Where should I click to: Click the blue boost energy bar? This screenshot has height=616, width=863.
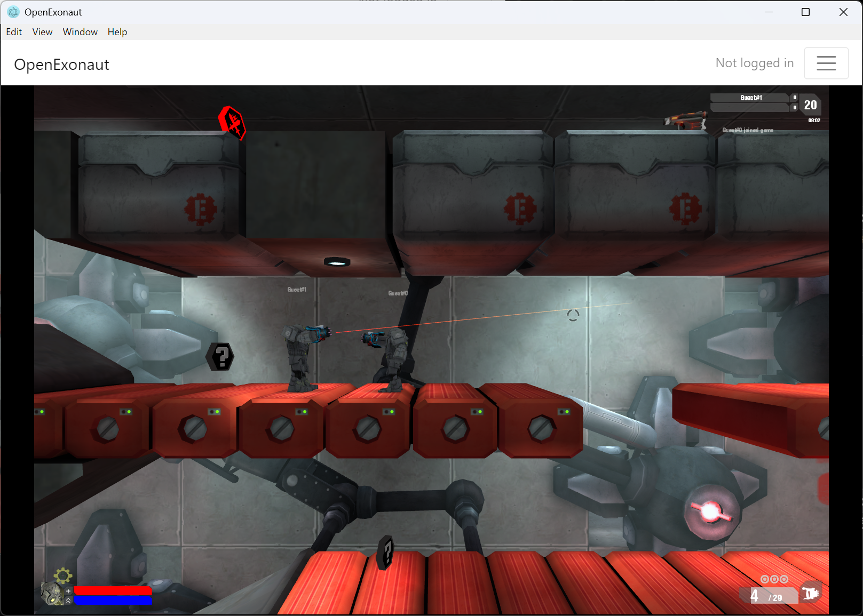[113, 601]
